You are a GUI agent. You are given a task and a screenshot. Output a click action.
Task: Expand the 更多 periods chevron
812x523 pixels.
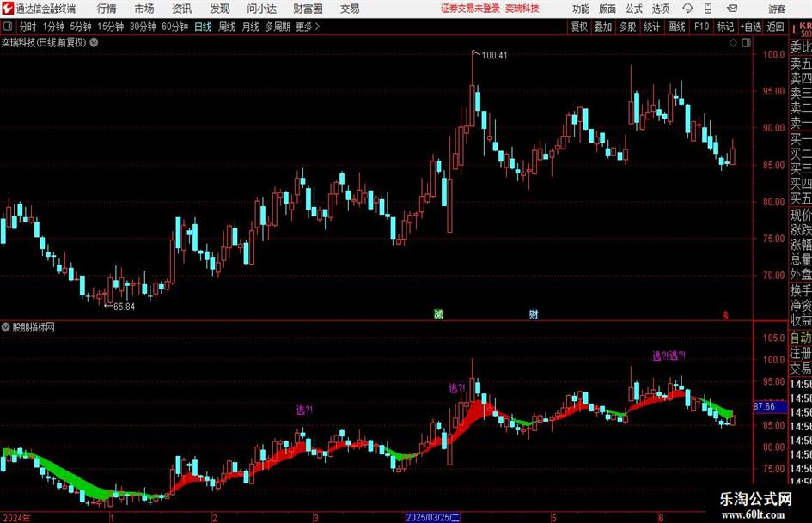(308, 27)
